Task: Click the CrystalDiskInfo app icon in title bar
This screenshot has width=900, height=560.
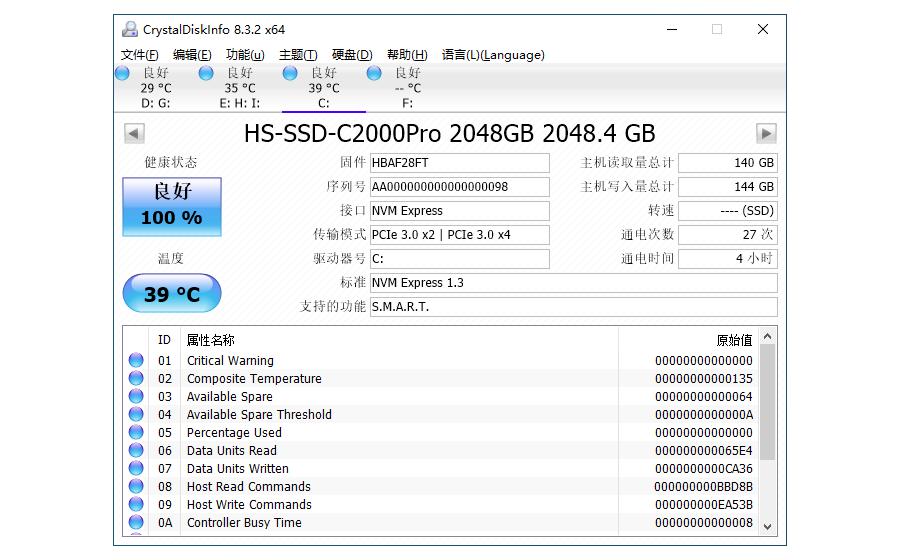Action: (130, 29)
